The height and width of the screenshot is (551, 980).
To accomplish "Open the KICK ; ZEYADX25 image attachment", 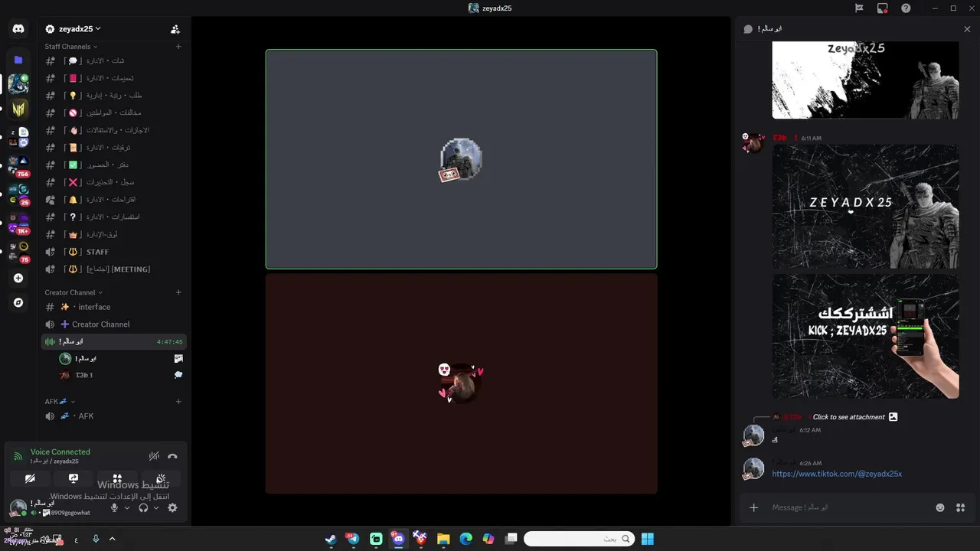I will click(865, 337).
